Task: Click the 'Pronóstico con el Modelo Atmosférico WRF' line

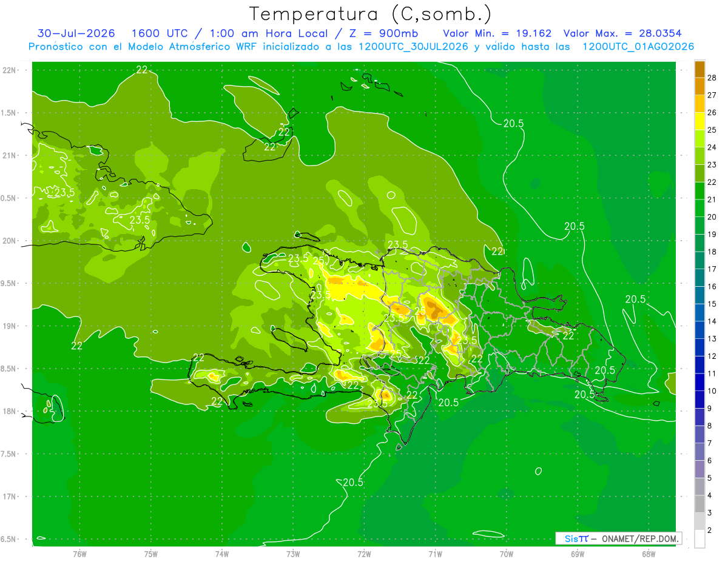Action: pyautogui.click(x=361, y=47)
